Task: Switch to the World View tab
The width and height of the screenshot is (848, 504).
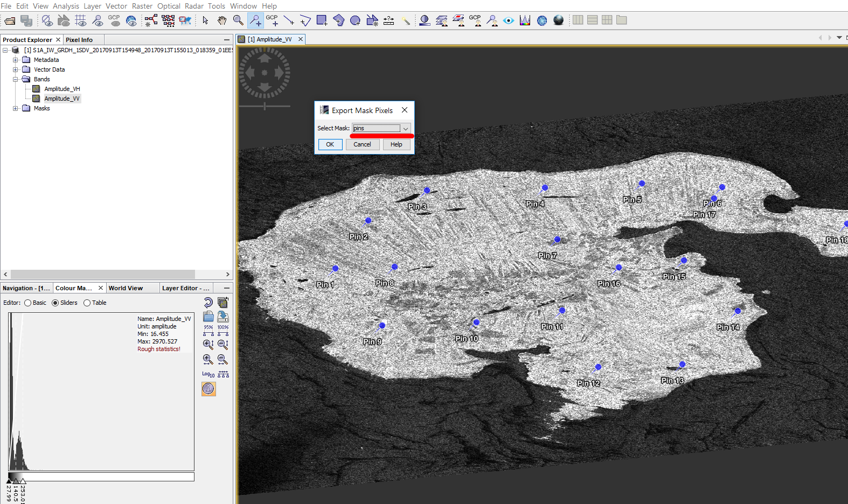Action: pyautogui.click(x=126, y=288)
